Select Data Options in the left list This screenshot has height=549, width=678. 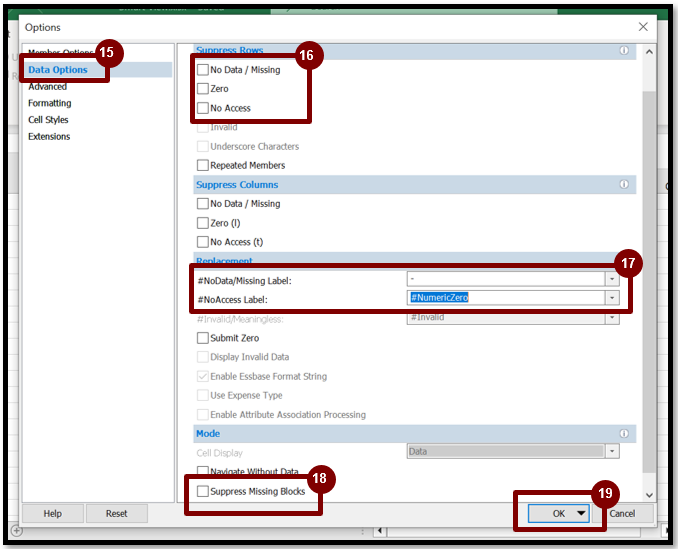pos(58,70)
